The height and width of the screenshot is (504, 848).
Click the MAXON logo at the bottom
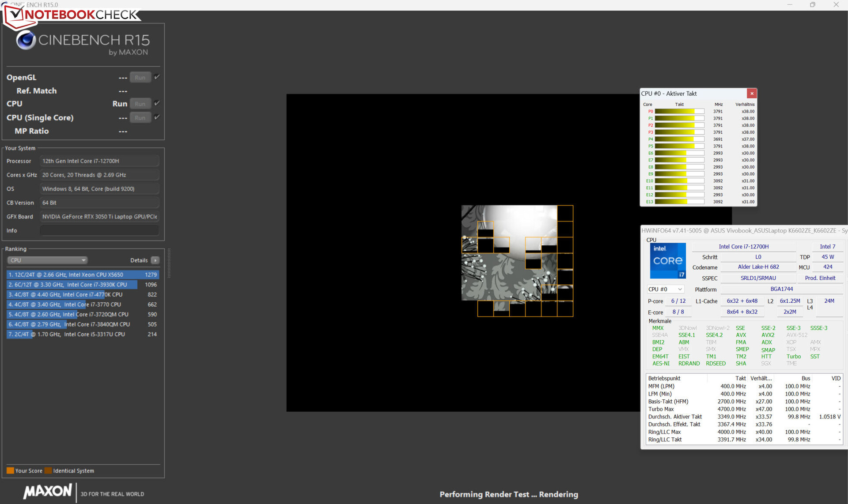pyautogui.click(x=48, y=491)
